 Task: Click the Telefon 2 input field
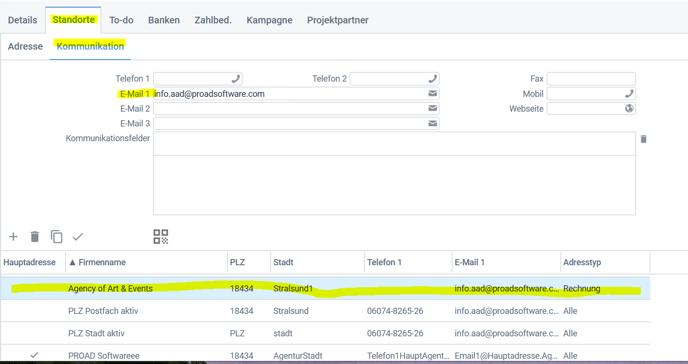point(394,79)
